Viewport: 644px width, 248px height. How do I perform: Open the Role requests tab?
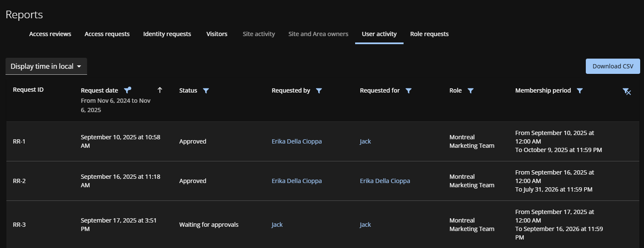pos(429,34)
